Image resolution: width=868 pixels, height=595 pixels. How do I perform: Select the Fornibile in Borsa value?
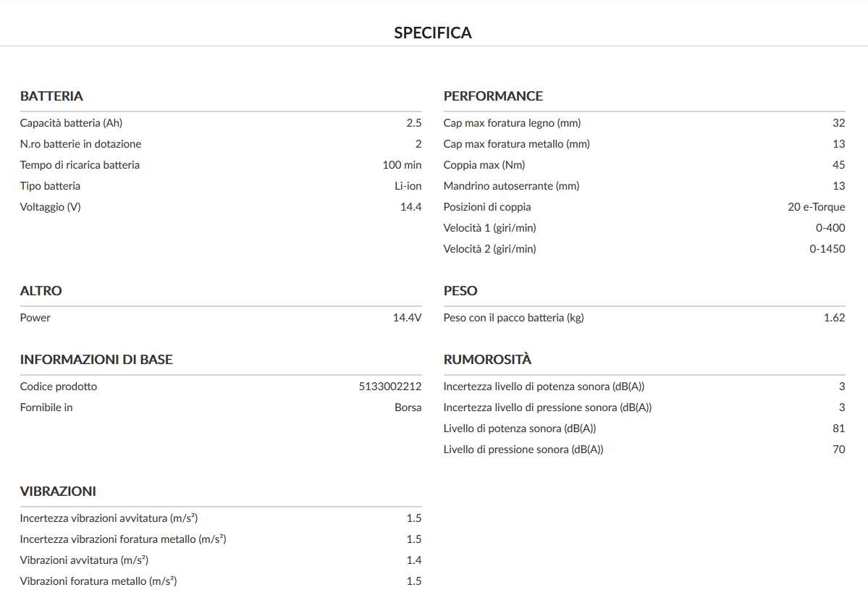click(408, 408)
